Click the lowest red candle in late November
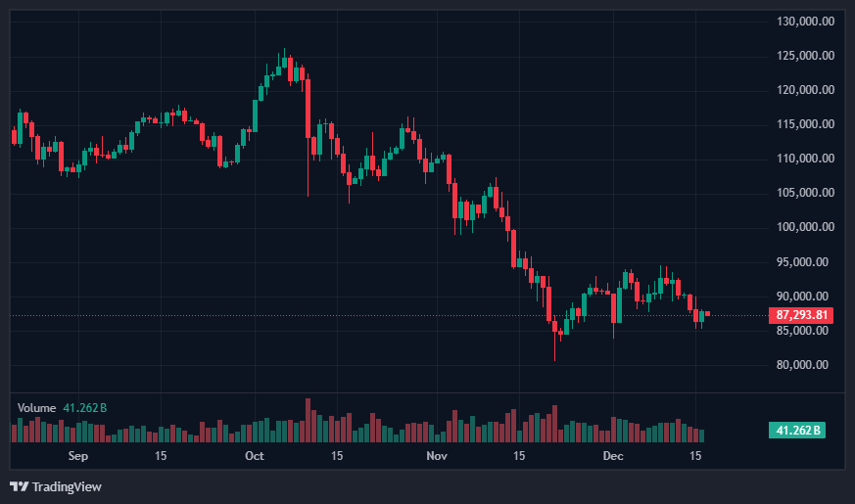855x504 pixels. click(554, 327)
